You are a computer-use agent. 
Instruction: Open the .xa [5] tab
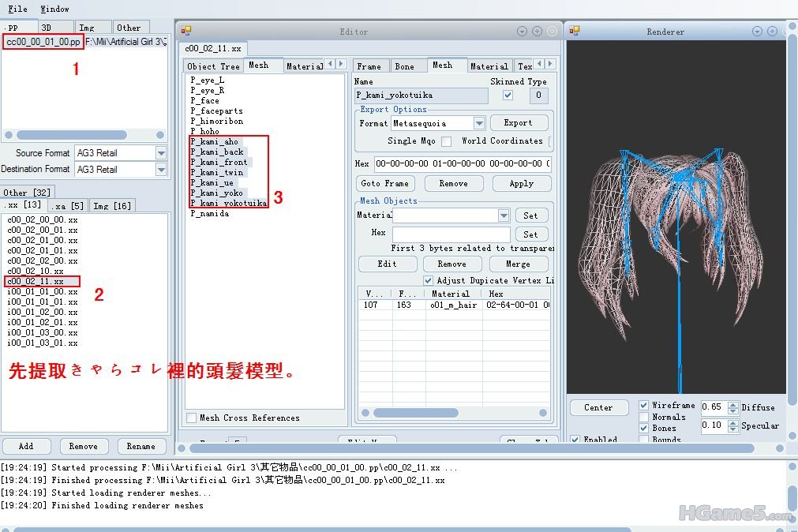click(x=68, y=206)
